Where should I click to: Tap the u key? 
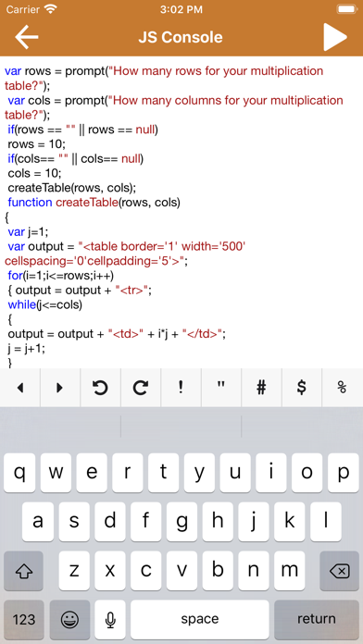coord(235,472)
